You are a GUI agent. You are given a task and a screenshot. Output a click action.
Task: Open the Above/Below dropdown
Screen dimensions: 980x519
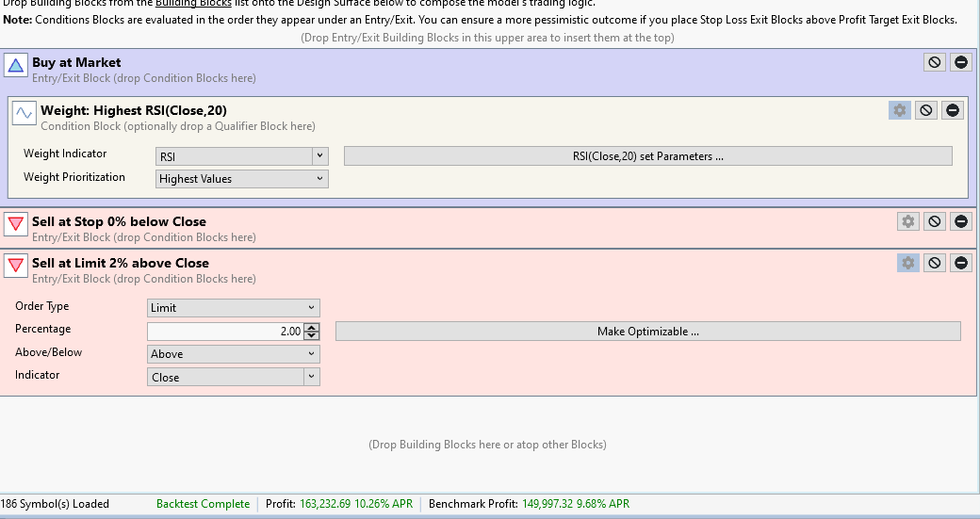point(234,354)
